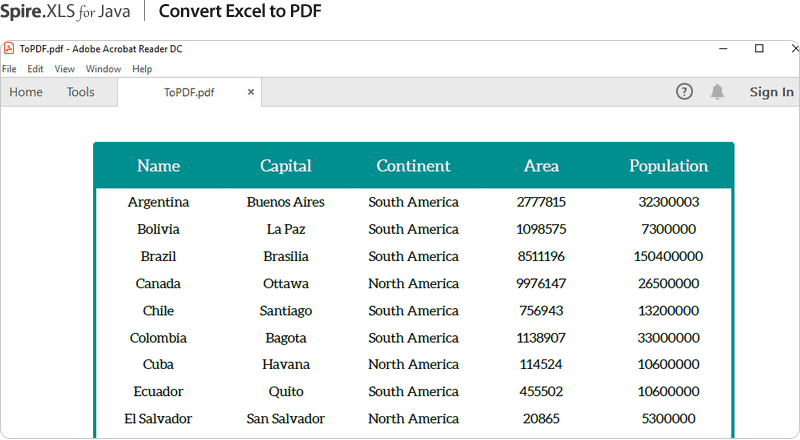Close the ToPDF.pdf tab

[251, 92]
